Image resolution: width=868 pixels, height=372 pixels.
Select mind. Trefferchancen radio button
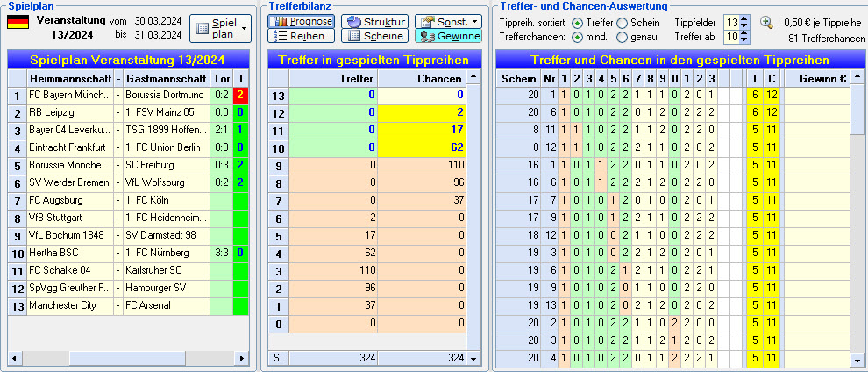578,38
